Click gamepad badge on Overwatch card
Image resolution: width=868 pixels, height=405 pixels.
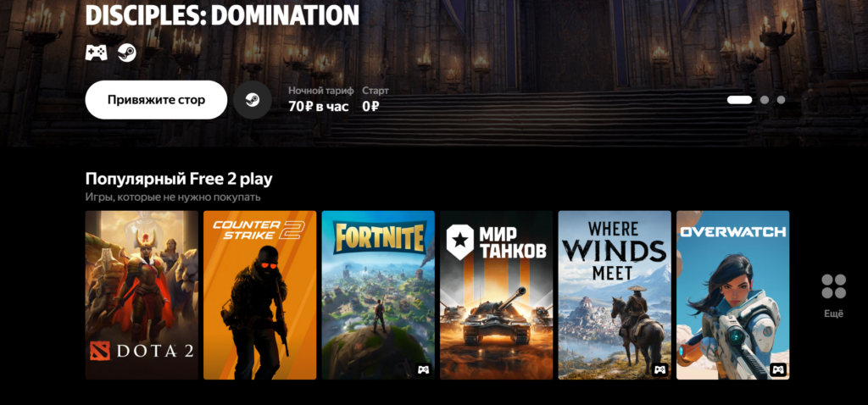778,369
